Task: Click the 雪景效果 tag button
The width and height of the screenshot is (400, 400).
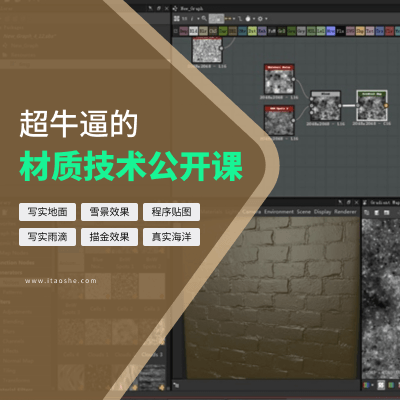Action: 109,212
